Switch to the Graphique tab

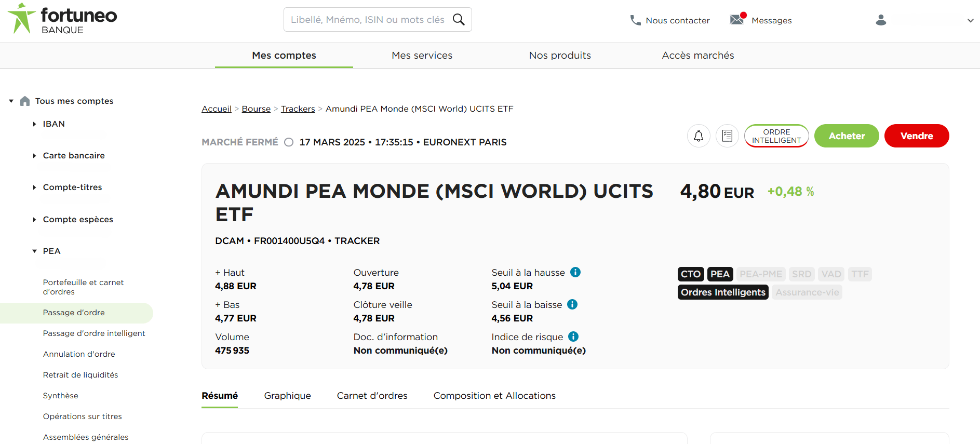pyautogui.click(x=287, y=396)
